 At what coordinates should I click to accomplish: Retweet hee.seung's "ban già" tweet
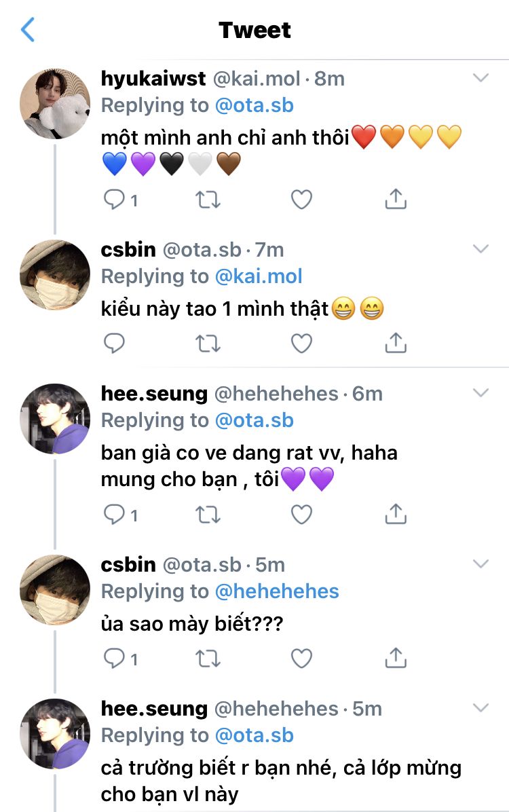point(208,515)
